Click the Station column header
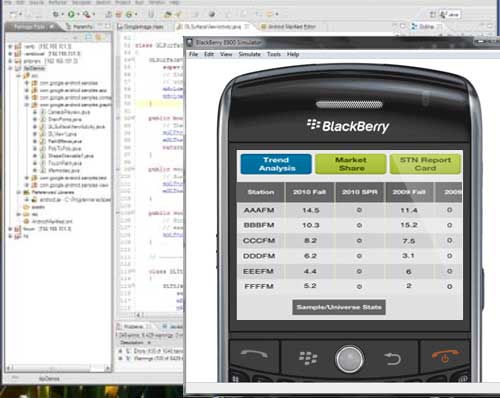 pyautogui.click(x=261, y=192)
